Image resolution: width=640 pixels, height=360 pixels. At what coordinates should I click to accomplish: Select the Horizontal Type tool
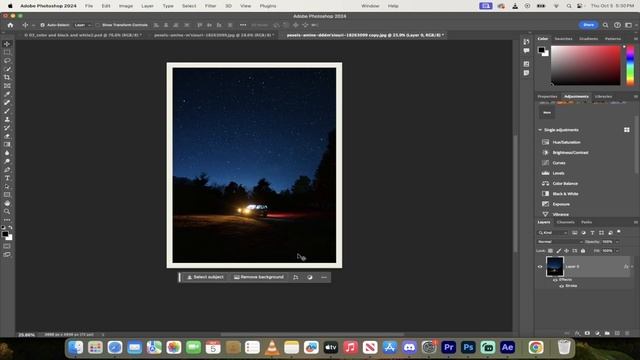7,178
